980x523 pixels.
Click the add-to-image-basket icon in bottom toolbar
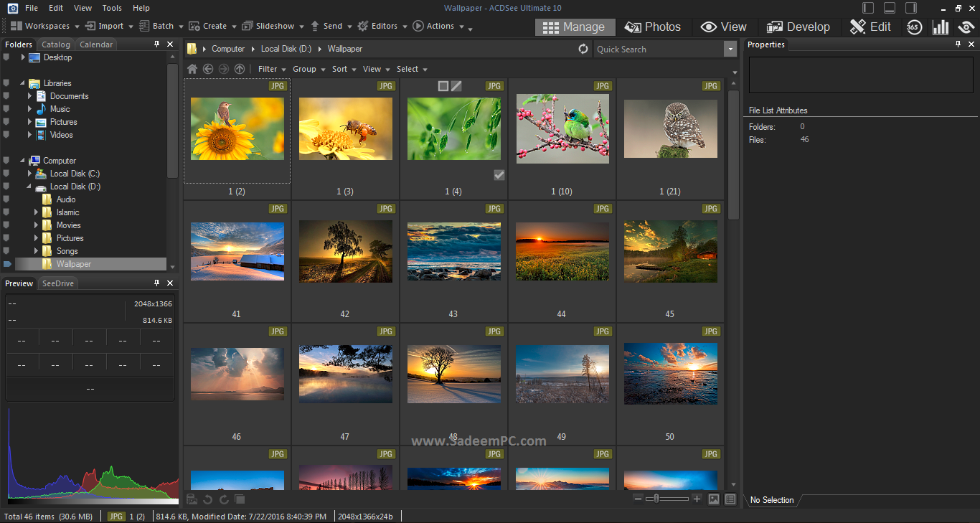point(192,499)
